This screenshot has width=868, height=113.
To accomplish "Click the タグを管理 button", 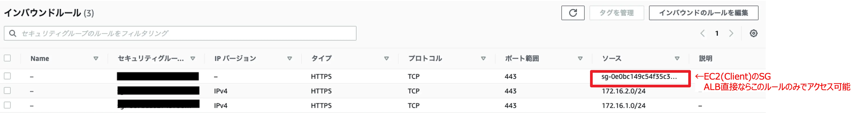I will 617,13.
